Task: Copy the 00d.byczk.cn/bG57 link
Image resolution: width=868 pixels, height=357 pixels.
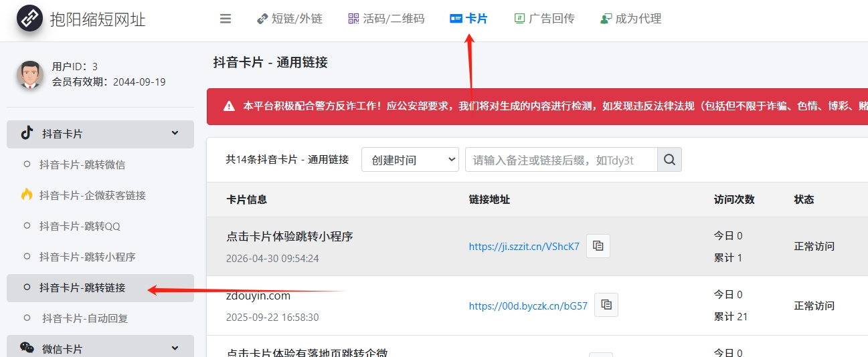Action: 606,305
